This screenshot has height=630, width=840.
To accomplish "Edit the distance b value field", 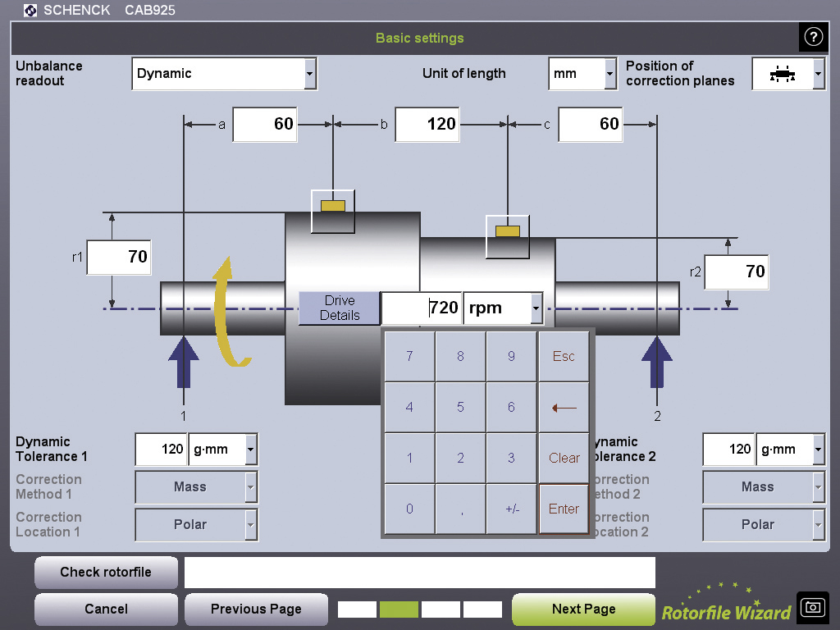I will point(427,124).
